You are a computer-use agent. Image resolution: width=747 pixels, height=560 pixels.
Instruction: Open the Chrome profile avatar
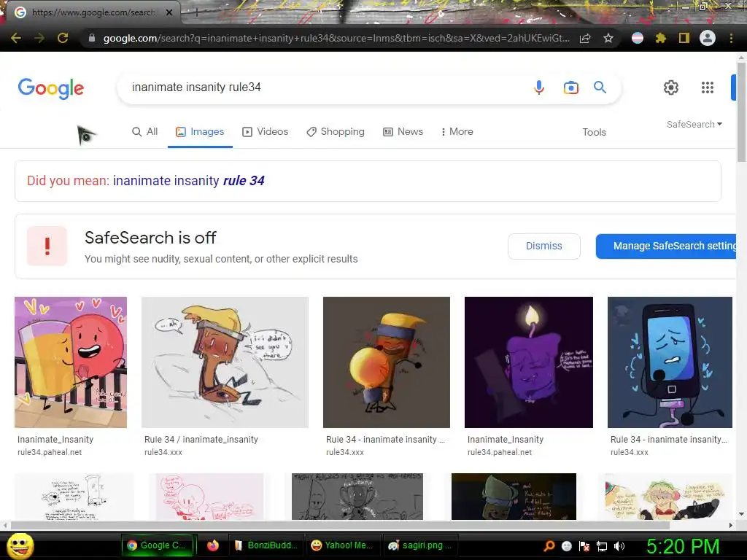[708, 38]
